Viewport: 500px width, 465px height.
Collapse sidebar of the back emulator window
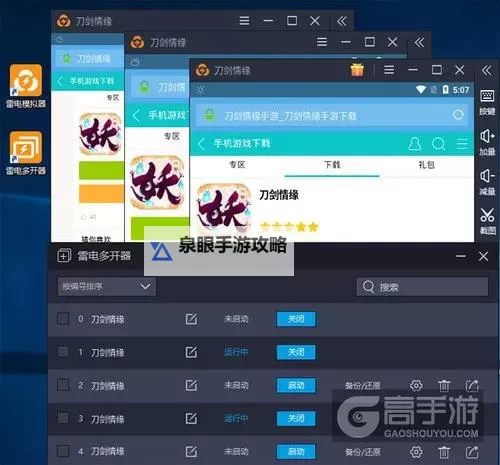point(342,21)
